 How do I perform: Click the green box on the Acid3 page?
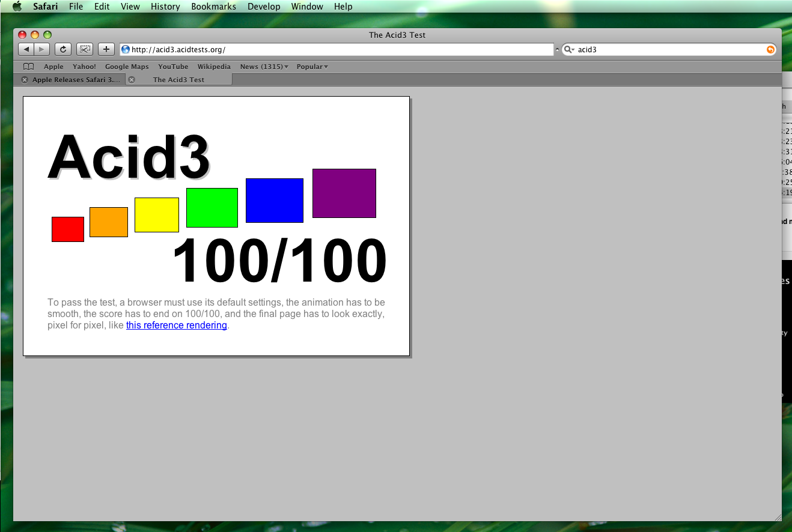pyautogui.click(x=212, y=208)
